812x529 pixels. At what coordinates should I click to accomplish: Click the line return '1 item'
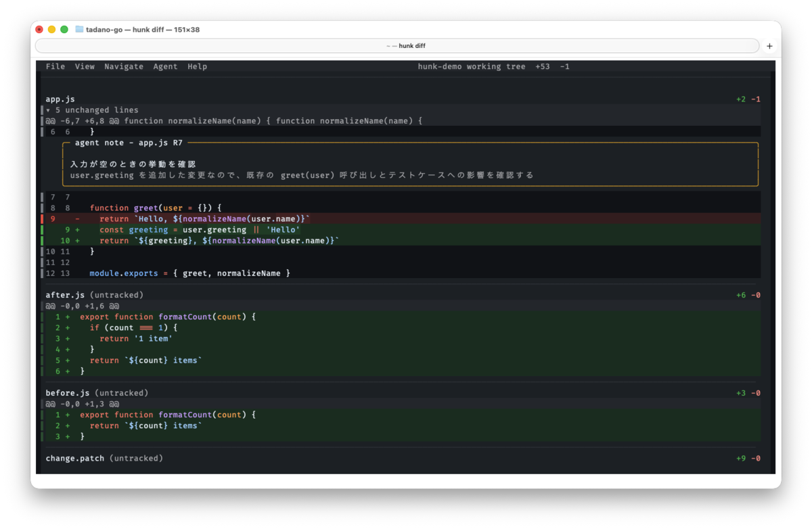pyautogui.click(x=401, y=338)
